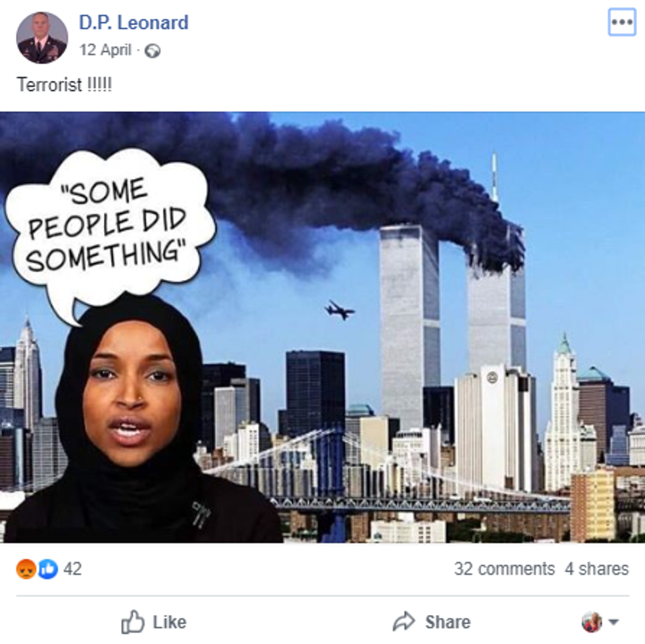This screenshot has width=645, height=644.
Task: Open the 12 April timestamp link
Action: click(x=105, y=50)
